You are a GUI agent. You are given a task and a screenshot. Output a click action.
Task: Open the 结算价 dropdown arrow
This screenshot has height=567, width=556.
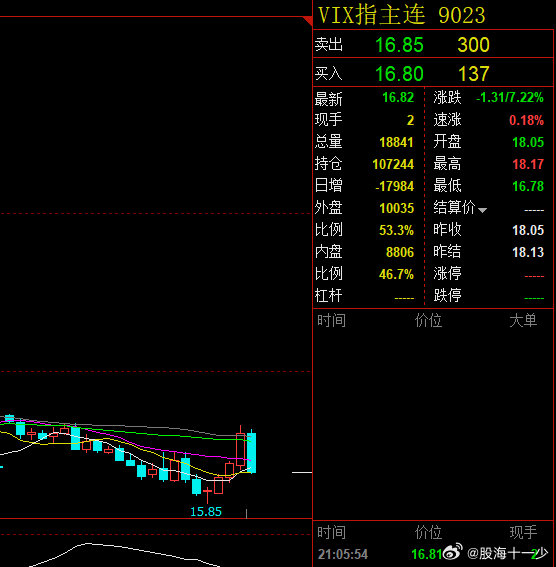(x=482, y=210)
